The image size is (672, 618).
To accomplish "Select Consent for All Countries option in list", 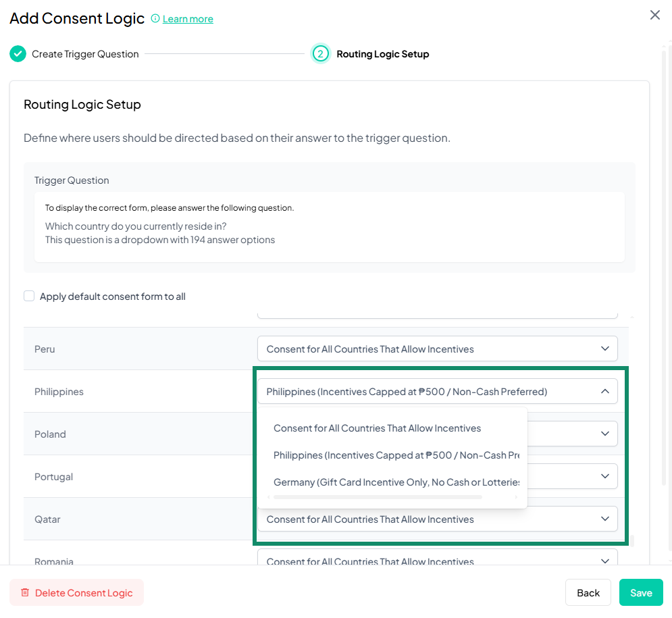I will [377, 428].
